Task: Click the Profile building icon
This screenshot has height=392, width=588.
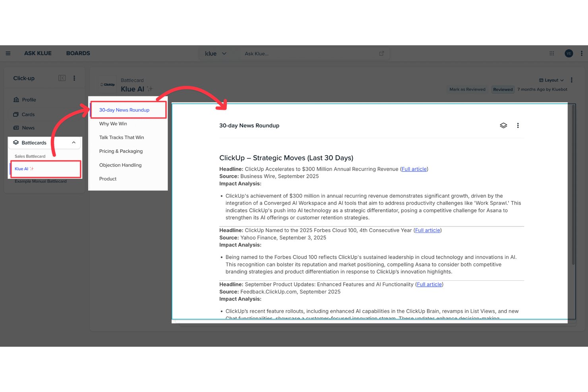Action: [x=16, y=100]
